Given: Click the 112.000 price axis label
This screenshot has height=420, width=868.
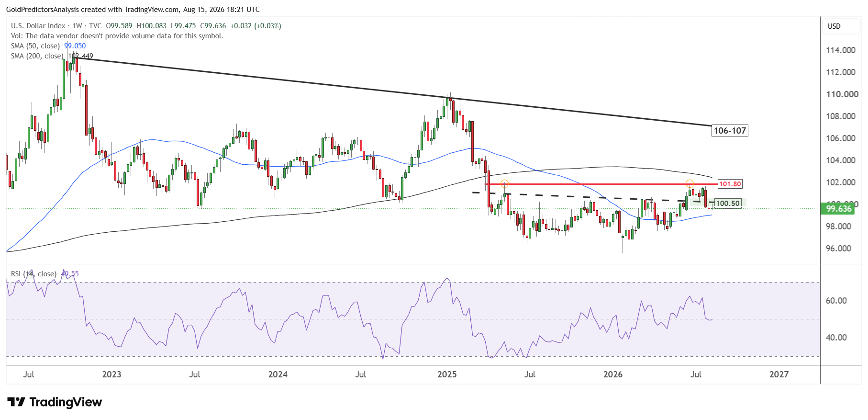Looking at the screenshot, I should [841, 72].
